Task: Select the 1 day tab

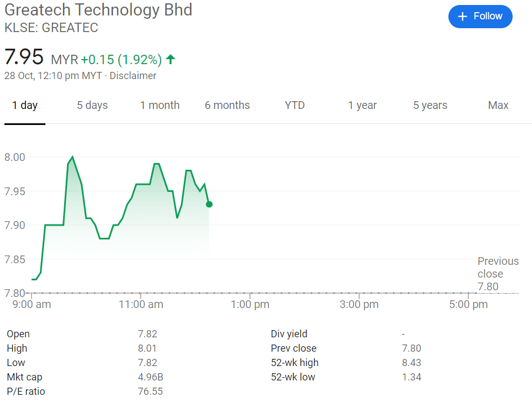Action: 25,105
